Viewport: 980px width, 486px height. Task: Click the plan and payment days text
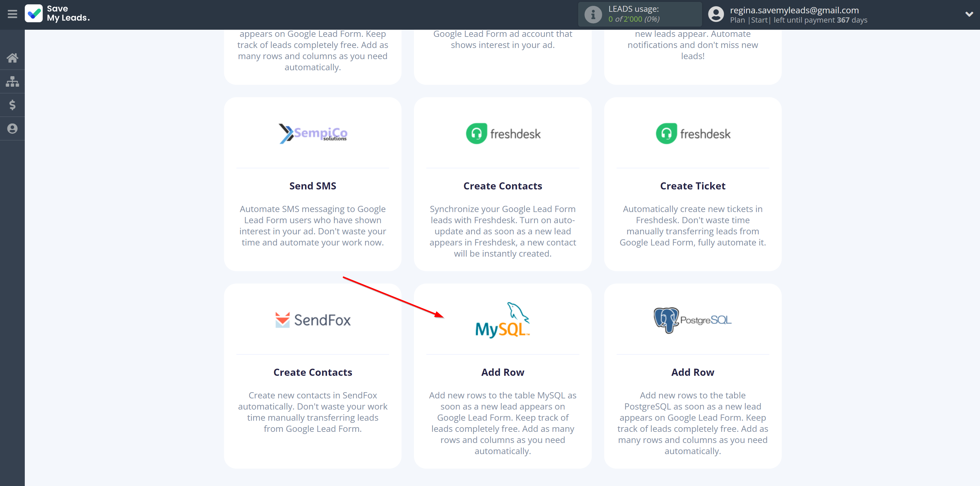click(798, 20)
